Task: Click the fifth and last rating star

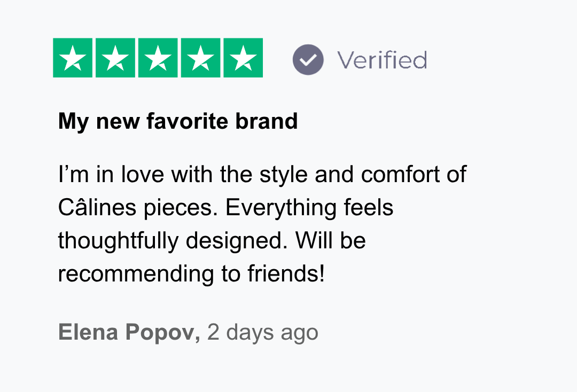Action: 243,58
